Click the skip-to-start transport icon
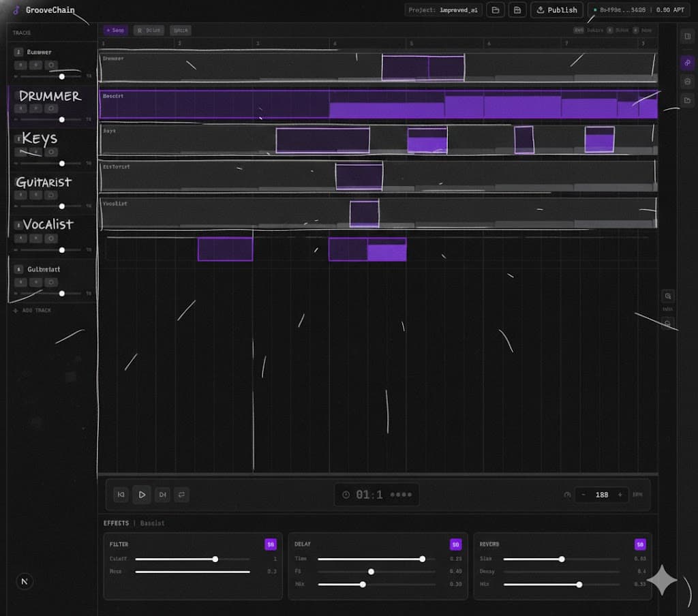Image resolution: width=698 pixels, height=616 pixels. click(122, 495)
